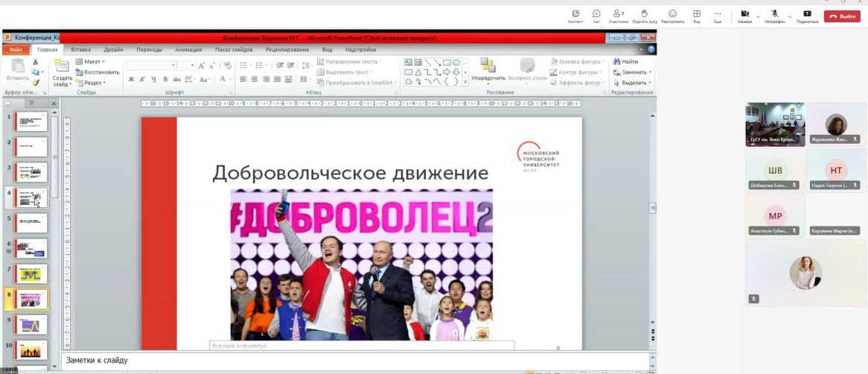The height and width of the screenshot is (374, 868).
Task: Open the More options ellipsis icon
Action: (x=718, y=14)
